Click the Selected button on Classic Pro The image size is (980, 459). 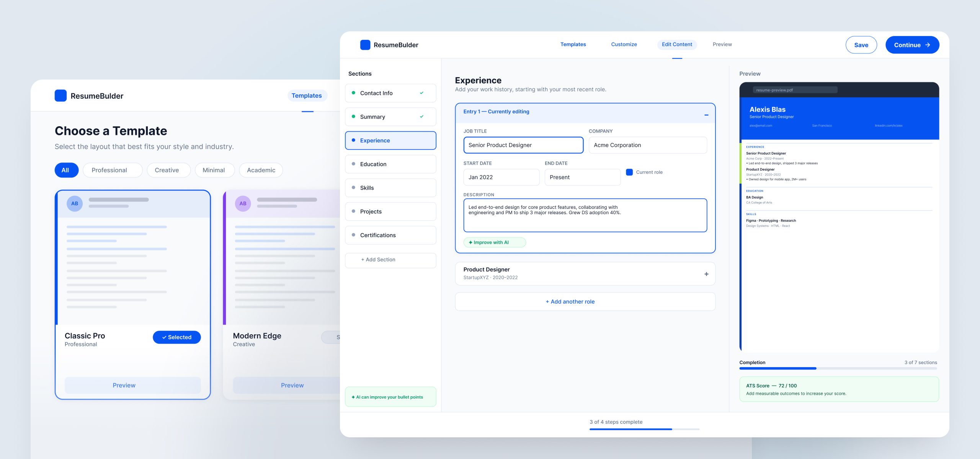[x=176, y=337]
